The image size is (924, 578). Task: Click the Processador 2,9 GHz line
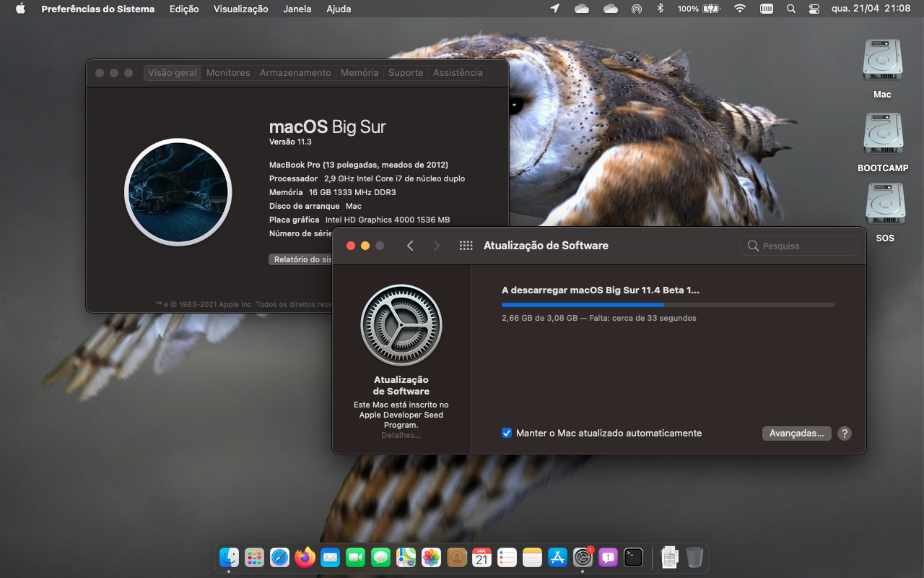click(367, 178)
